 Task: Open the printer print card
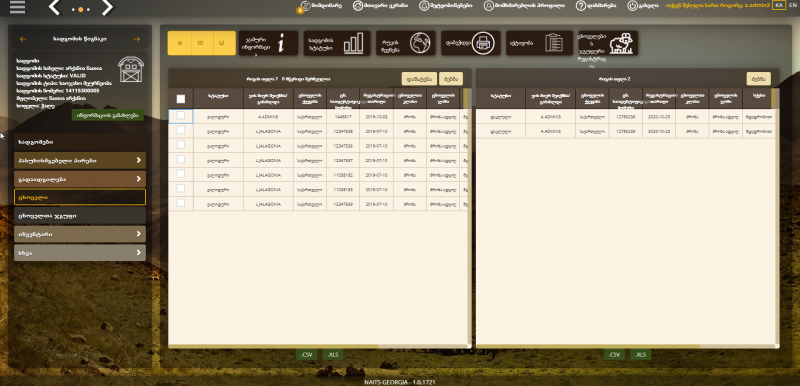pyautogui.click(x=471, y=43)
